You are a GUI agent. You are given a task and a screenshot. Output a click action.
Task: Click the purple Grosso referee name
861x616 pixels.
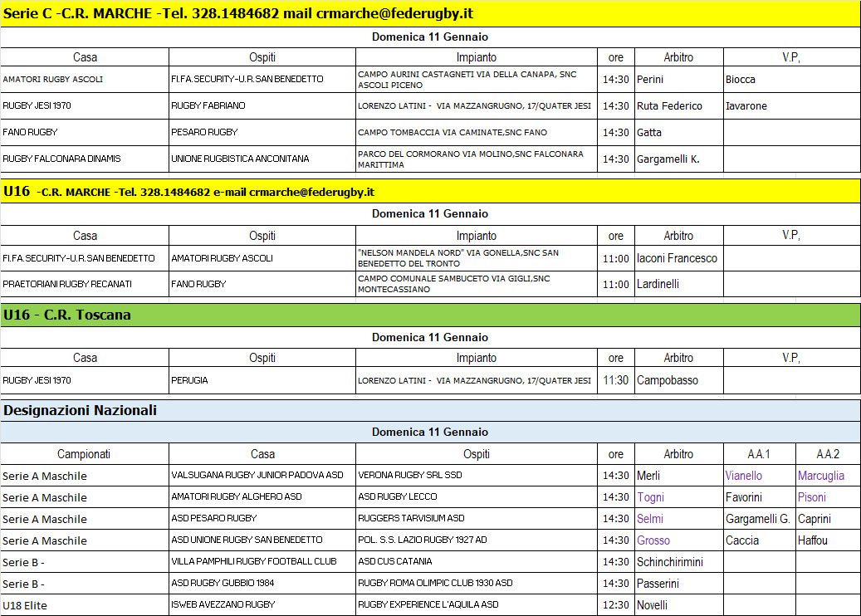tap(653, 540)
